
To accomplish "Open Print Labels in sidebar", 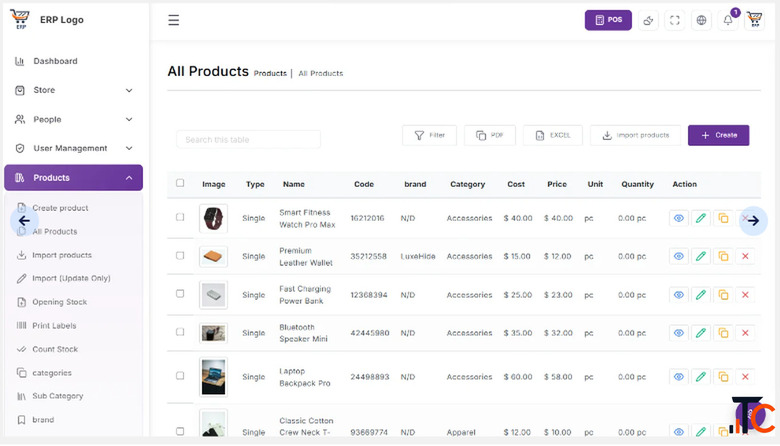I will pos(54,326).
